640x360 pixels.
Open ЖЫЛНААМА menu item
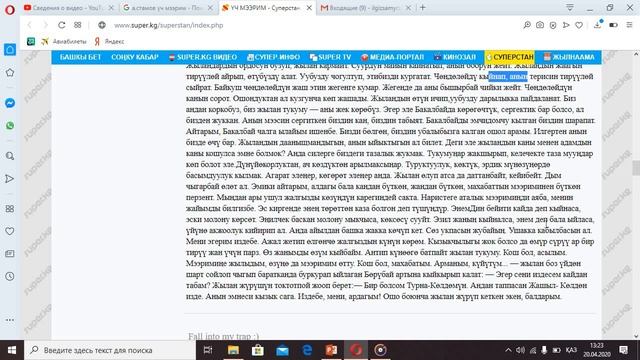(569, 57)
